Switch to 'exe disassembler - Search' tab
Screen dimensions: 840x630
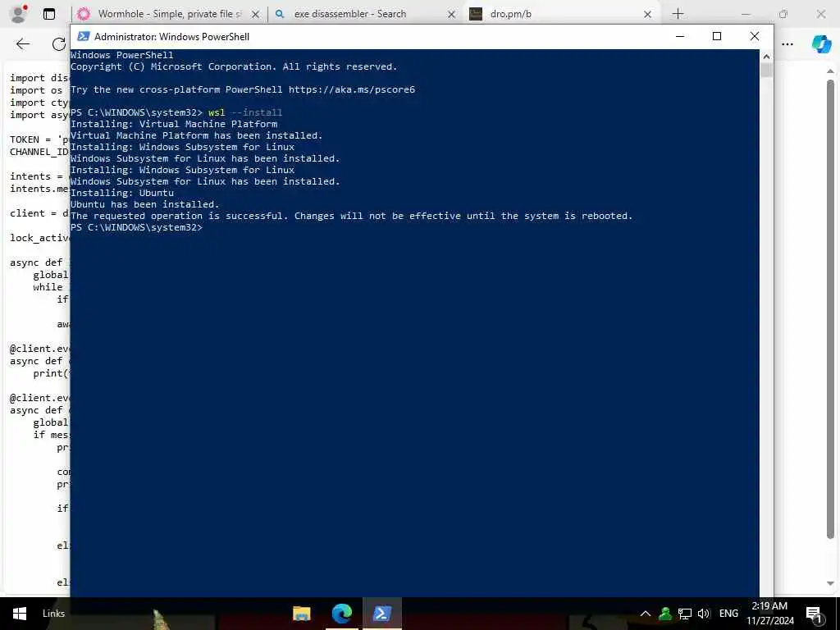349,14
